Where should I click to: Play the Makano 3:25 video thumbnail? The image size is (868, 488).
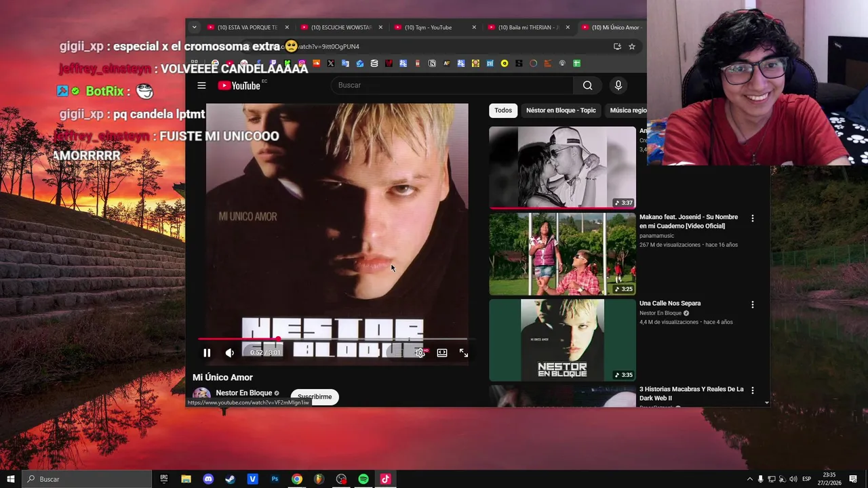point(562,254)
